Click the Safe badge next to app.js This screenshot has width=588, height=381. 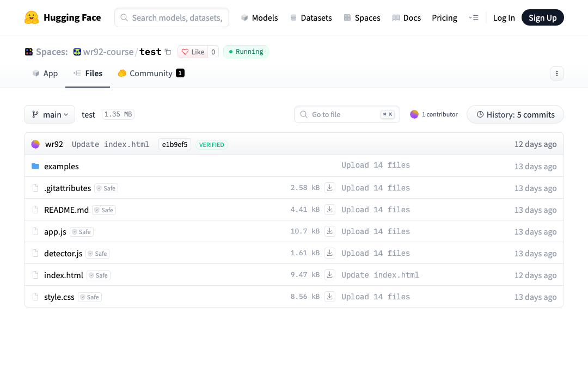(x=81, y=232)
